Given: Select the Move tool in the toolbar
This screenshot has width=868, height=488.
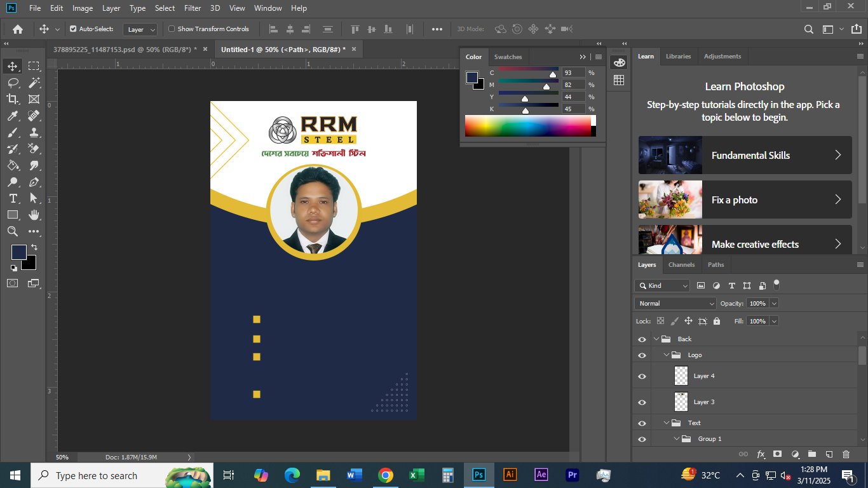Looking at the screenshot, I should pyautogui.click(x=13, y=66).
